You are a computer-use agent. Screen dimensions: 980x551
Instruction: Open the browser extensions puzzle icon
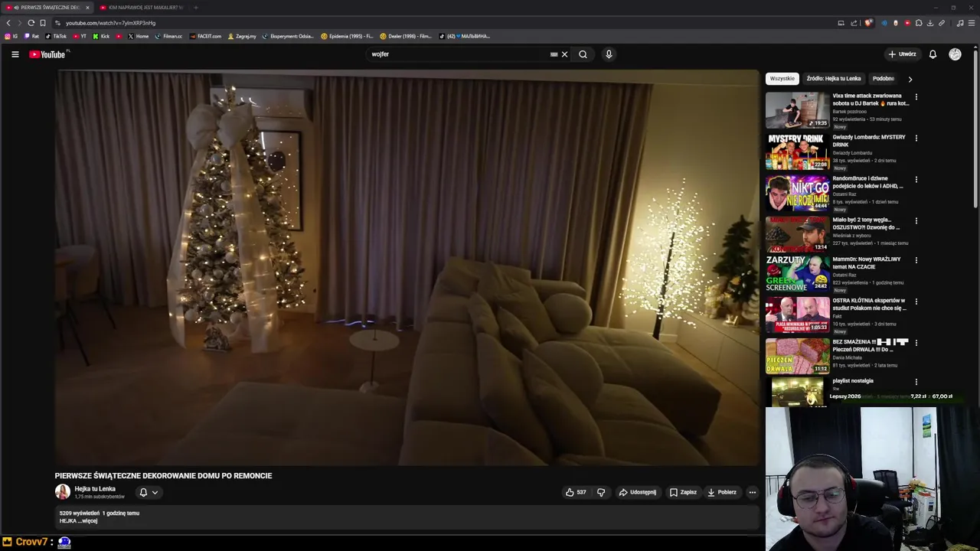[x=919, y=23]
